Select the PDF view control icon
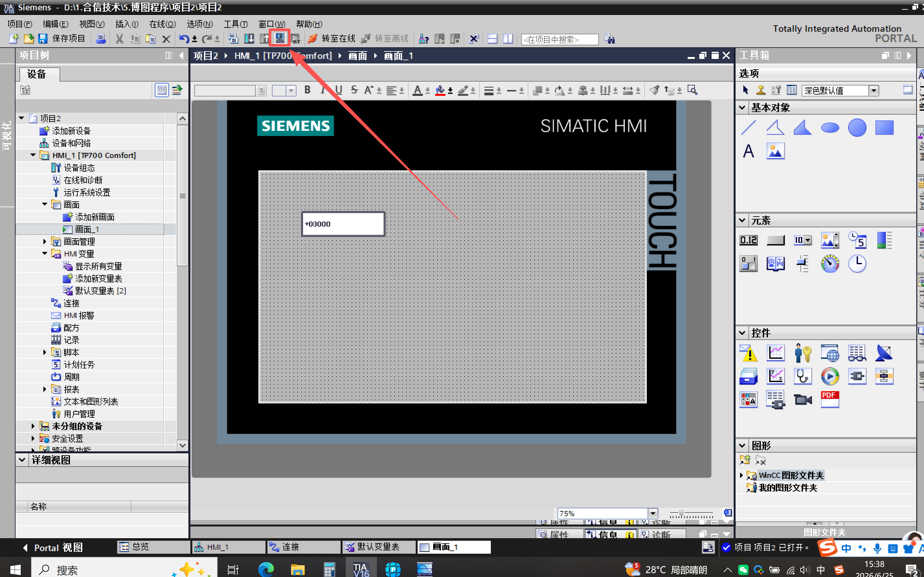Viewport: 924px width, 577px height. (830, 400)
